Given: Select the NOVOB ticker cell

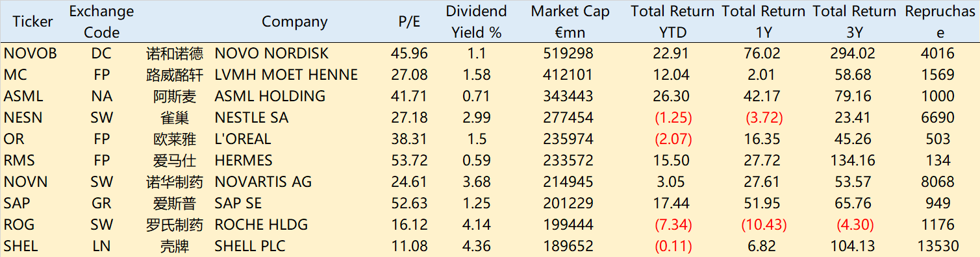Looking at the screenshot, I should [x=30, y=53].
